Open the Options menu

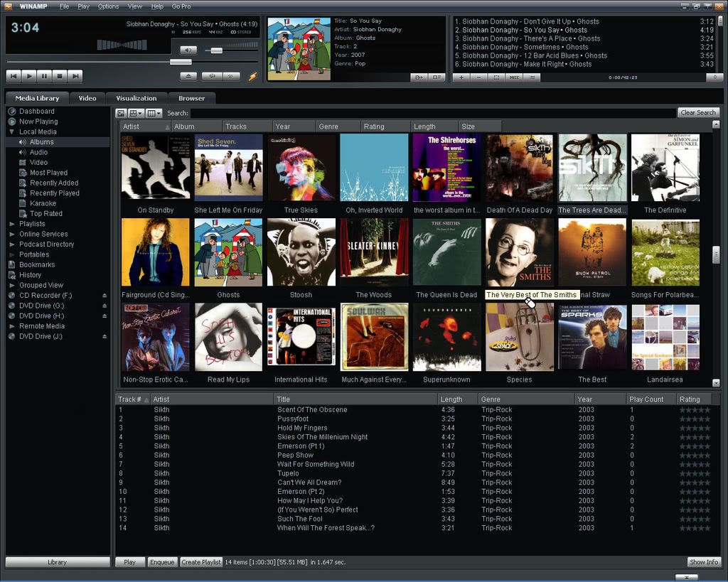pyautogui.click(x=108, y=6)
